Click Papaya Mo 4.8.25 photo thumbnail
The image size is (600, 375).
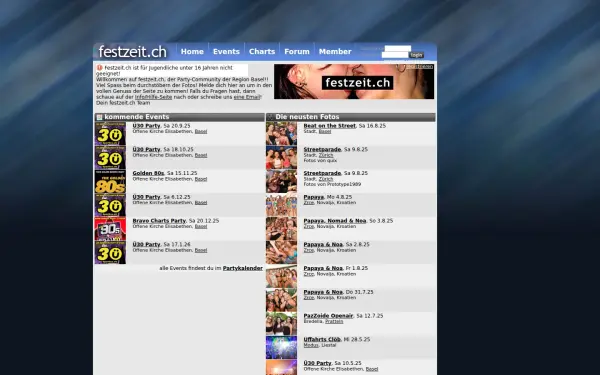point(281,205)
